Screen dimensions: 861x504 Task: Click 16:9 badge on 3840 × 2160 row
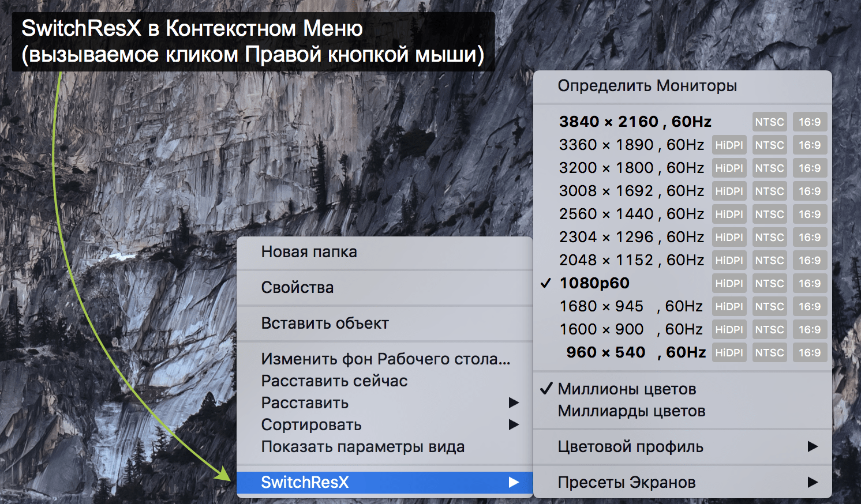tap(810, 122)
